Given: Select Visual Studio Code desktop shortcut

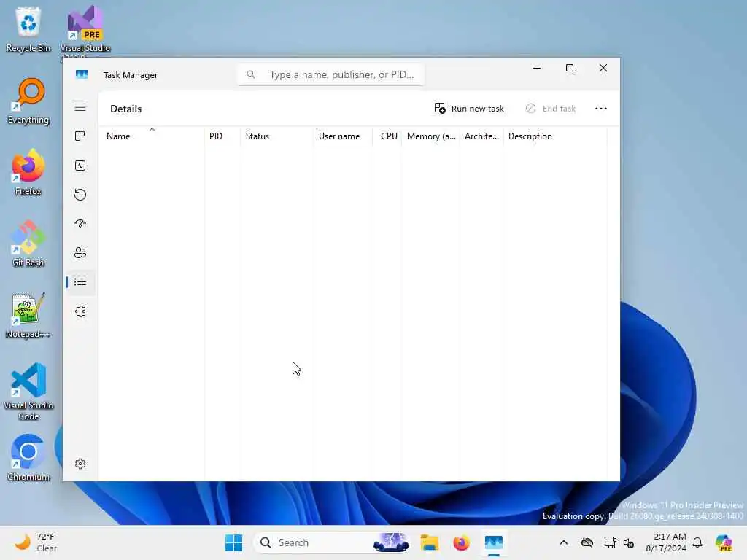Looking at the screenshot, I should click(x=28, y=392).
